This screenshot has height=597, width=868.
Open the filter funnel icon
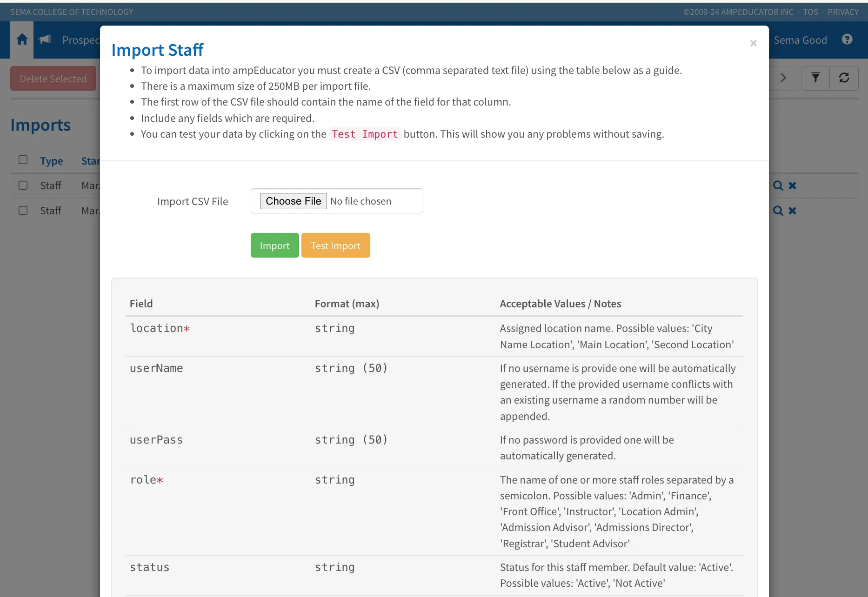(815, 78)
